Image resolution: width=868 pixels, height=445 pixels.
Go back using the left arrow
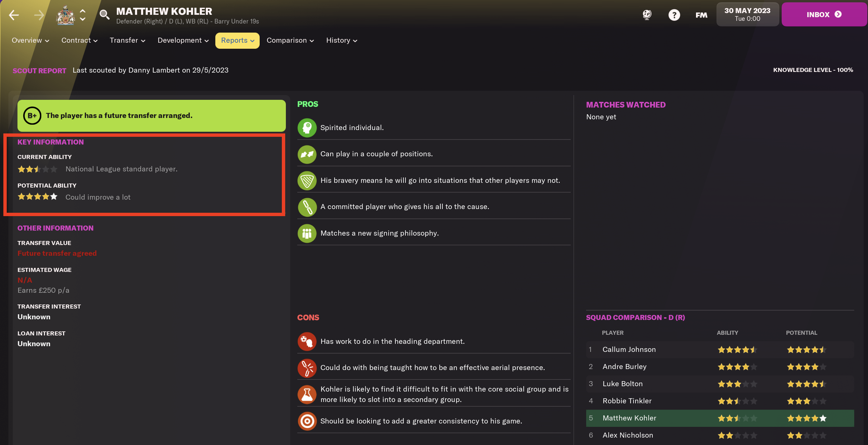point(14,15)
